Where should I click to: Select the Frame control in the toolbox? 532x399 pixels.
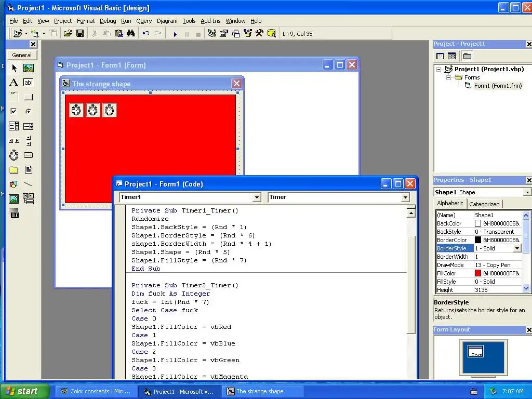coord(14,97)
